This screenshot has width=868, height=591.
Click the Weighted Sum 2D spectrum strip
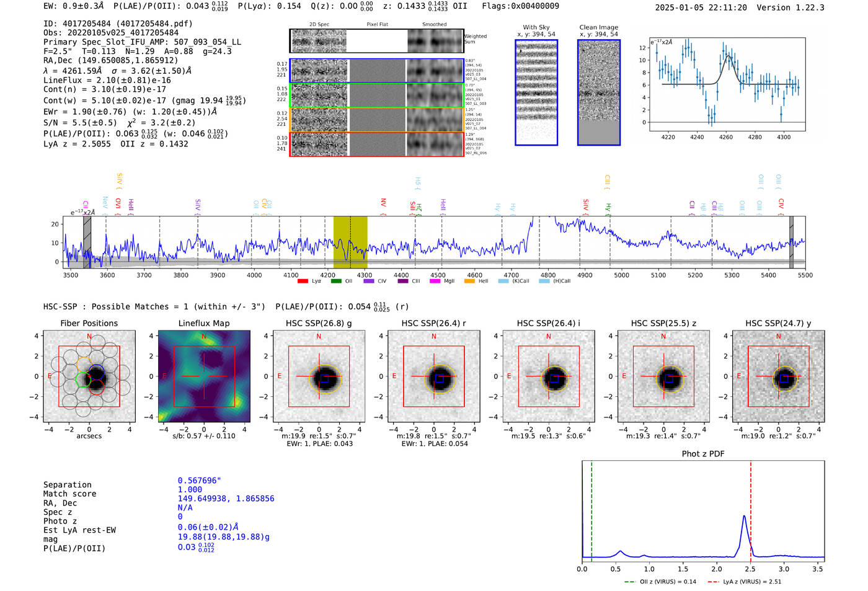click(x=376, y=41)
